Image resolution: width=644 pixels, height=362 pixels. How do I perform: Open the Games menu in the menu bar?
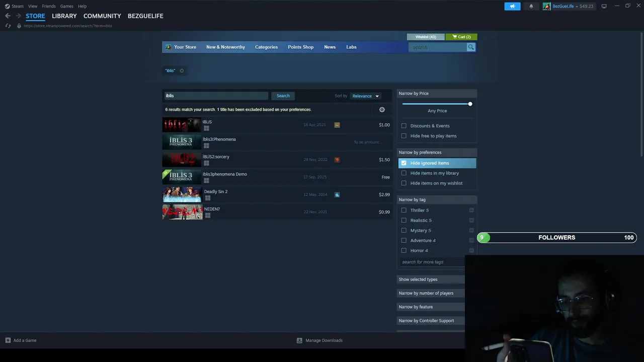(x=66, y=6)
